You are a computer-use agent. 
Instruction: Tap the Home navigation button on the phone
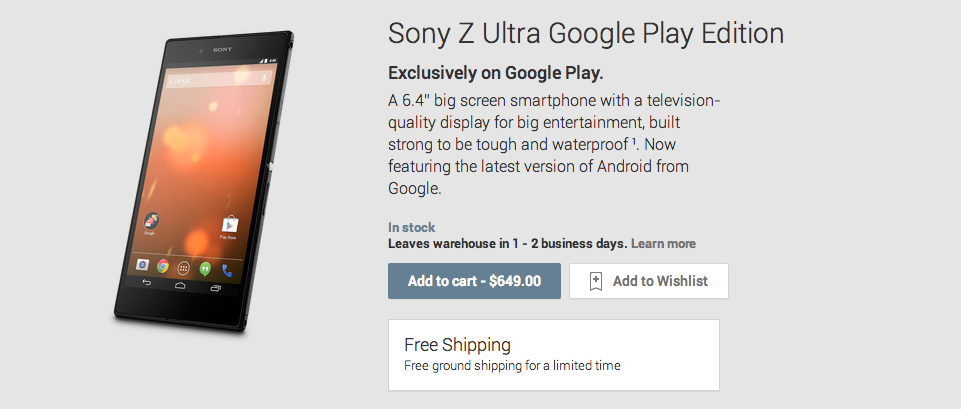180,286
